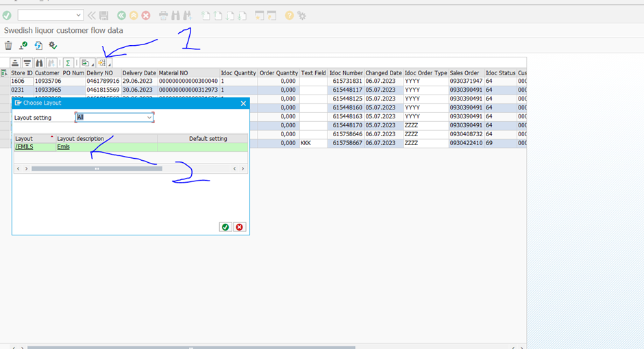
Task: Click the binoculars Find icon in ALV toolbar
Action: (x=39, y=63)
